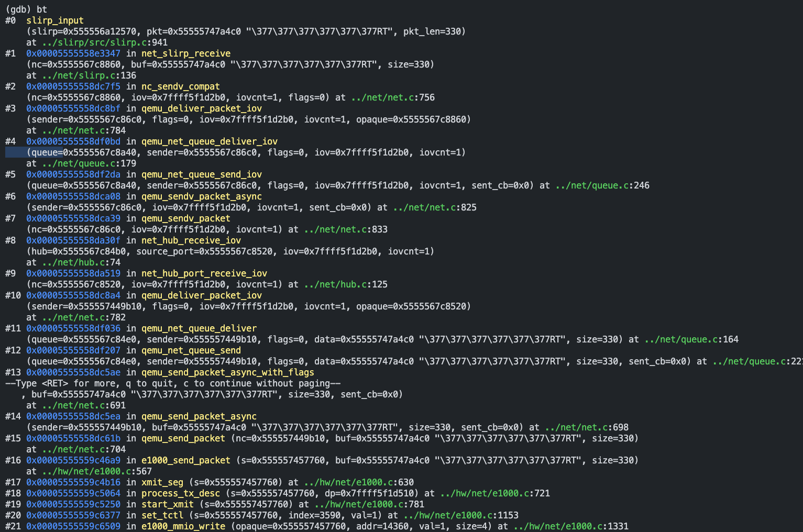Click the path ../hw/net/e1000.c:1331
The image size is (803, 532).
pyautogui.click(x=571, y=526)
